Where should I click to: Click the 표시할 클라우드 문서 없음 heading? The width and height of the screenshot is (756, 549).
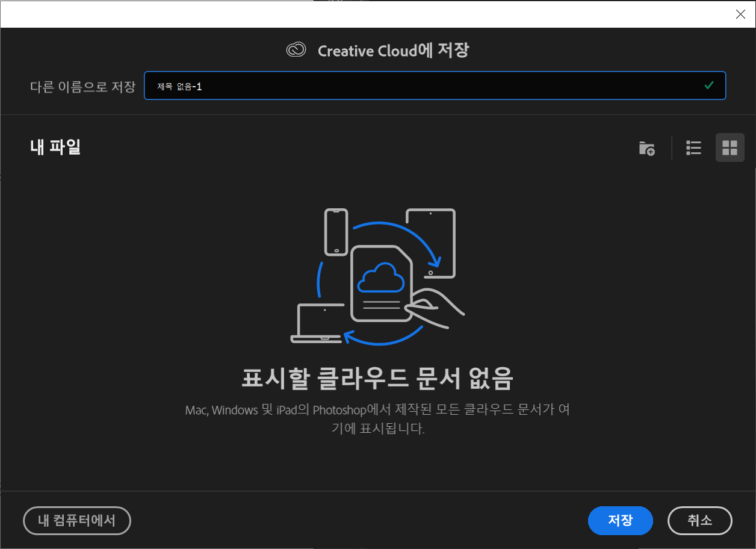(378, 380)
